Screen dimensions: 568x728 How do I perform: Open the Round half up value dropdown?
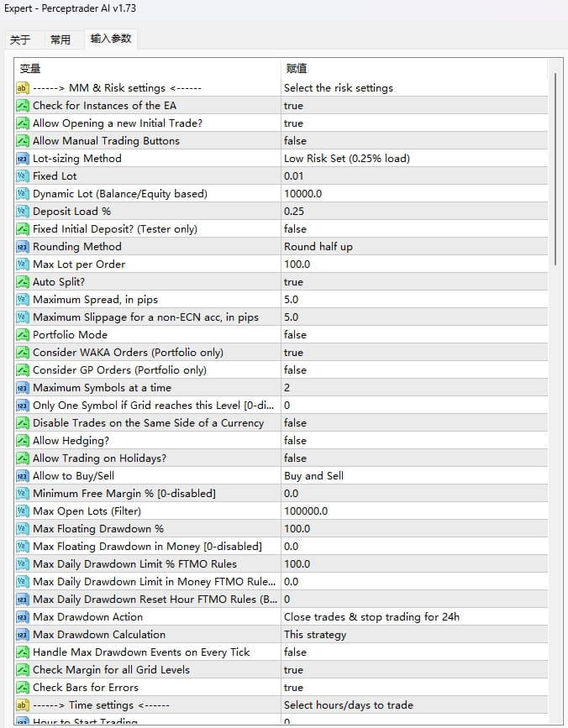pyautogui.click(x=412, y=247)
